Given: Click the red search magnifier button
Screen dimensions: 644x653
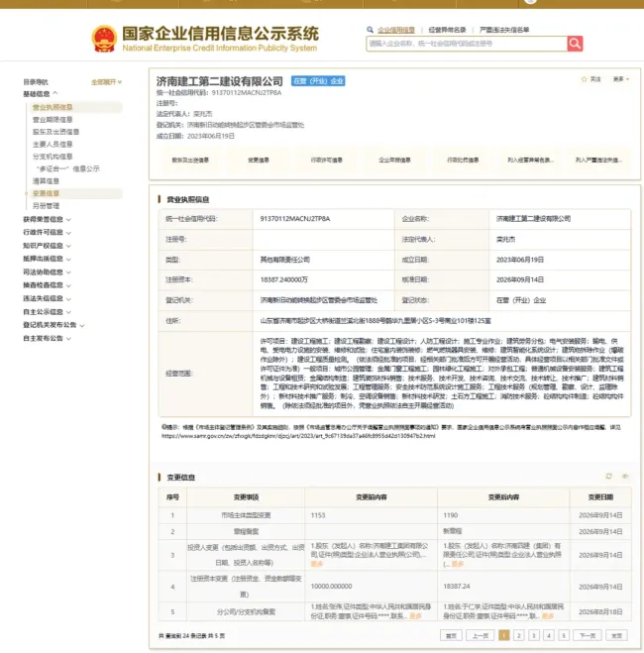Looking at the screenshot, I should coord(575,44).
